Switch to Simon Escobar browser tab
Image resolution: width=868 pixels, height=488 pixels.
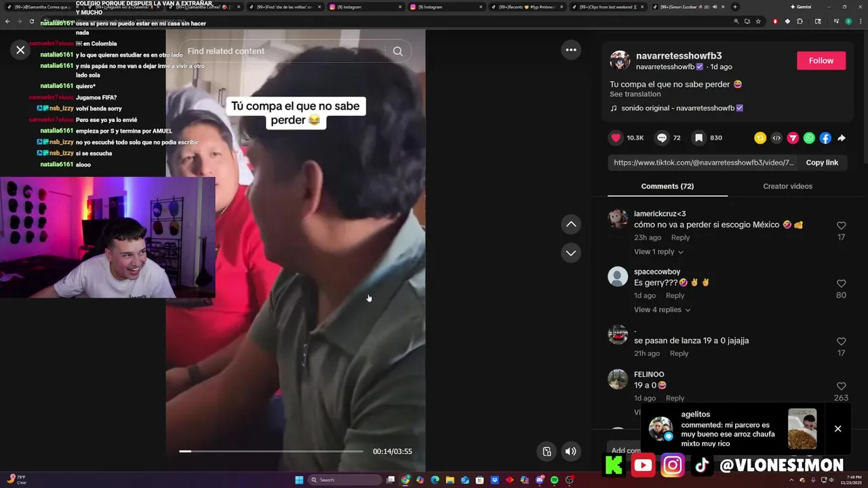[x=689, y=7]
